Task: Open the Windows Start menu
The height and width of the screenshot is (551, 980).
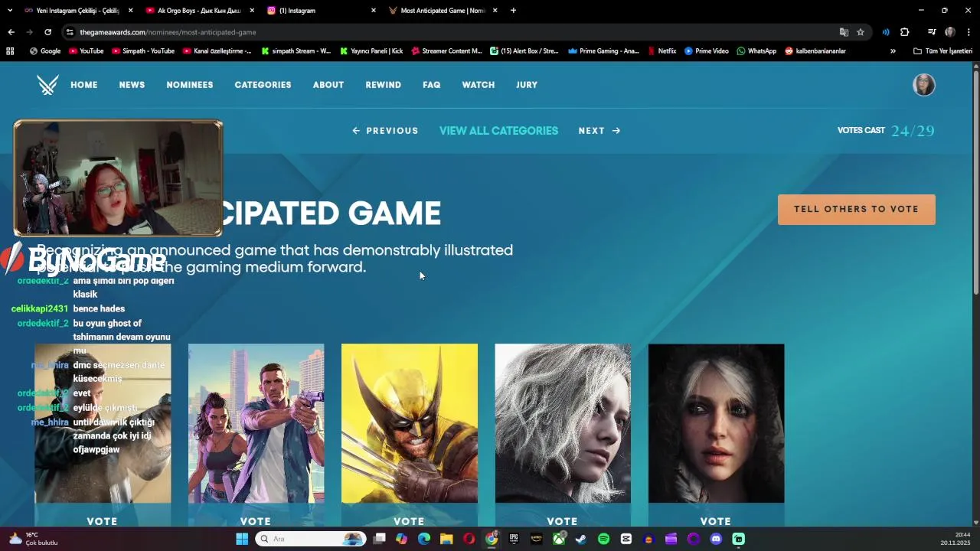Action: (242, 539)
